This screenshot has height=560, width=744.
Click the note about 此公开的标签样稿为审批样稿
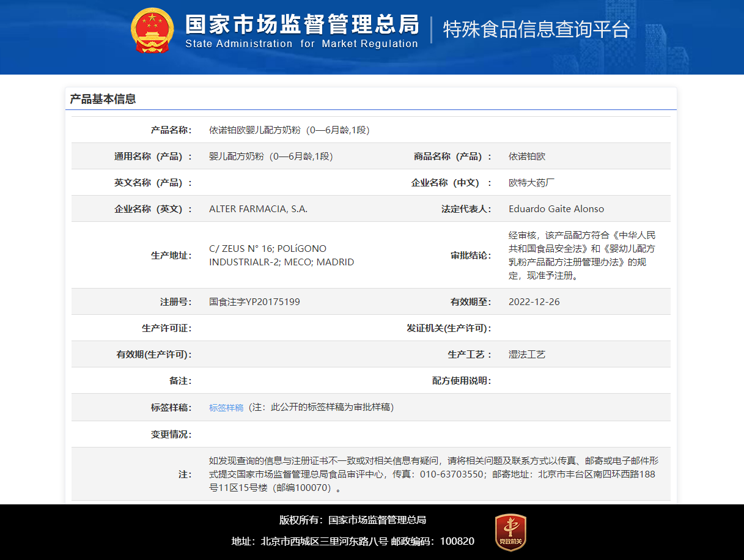point(321,408)
